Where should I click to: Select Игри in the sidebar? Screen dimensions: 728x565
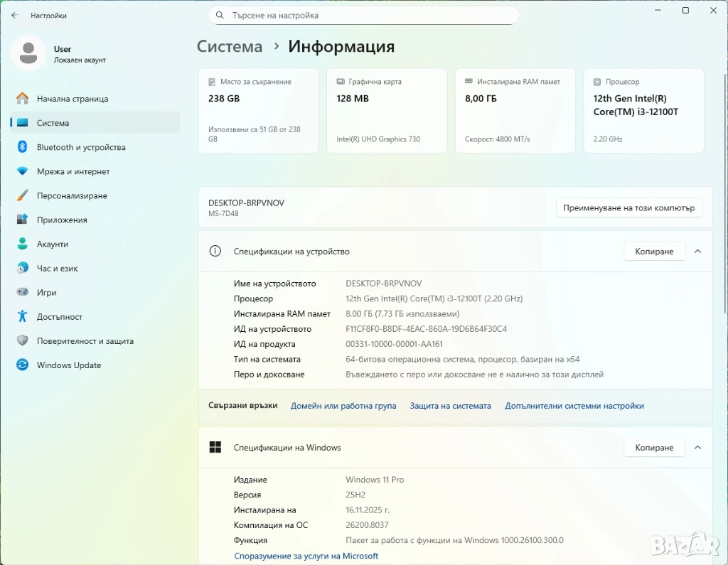(x=46, y=292)
